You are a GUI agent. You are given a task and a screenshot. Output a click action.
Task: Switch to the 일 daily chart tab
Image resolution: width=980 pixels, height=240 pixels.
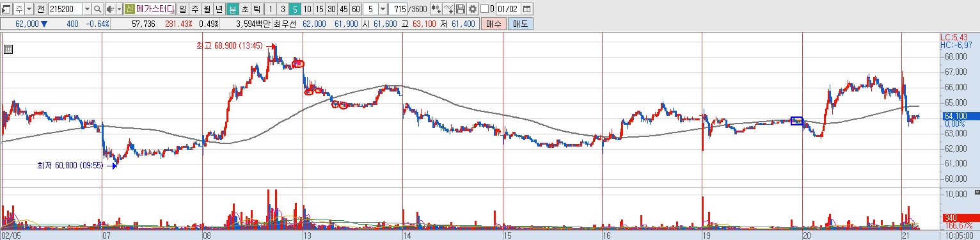[x=182, y=9]
